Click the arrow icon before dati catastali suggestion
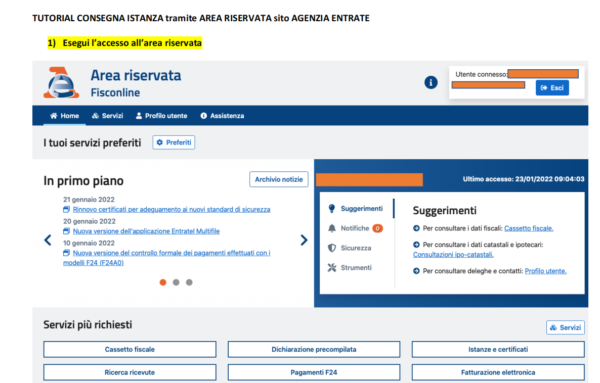The image size is (600, 383). (416, 244)
